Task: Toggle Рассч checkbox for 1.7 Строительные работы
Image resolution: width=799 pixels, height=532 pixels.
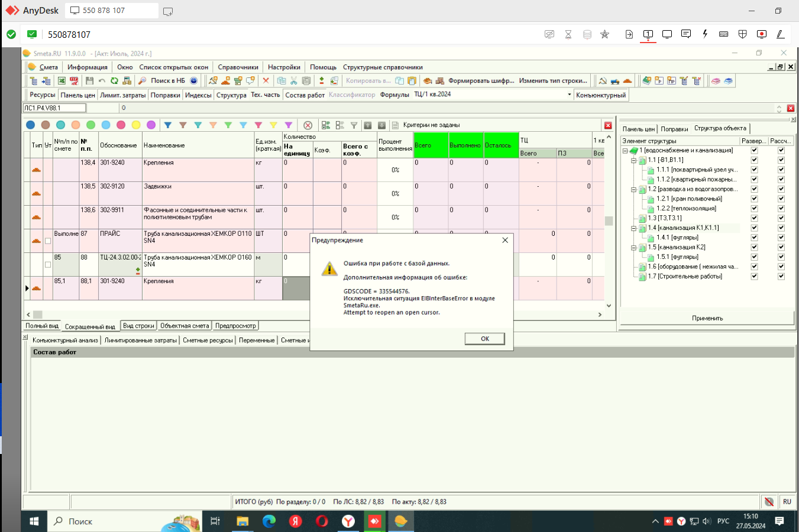Action: point(781,277)
